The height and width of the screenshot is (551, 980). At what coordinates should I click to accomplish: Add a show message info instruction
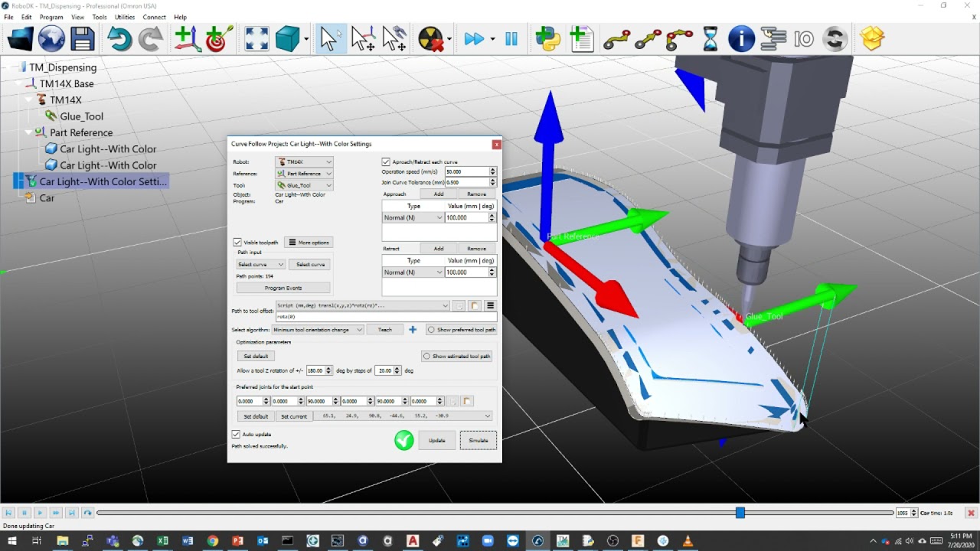click(741, 38)
